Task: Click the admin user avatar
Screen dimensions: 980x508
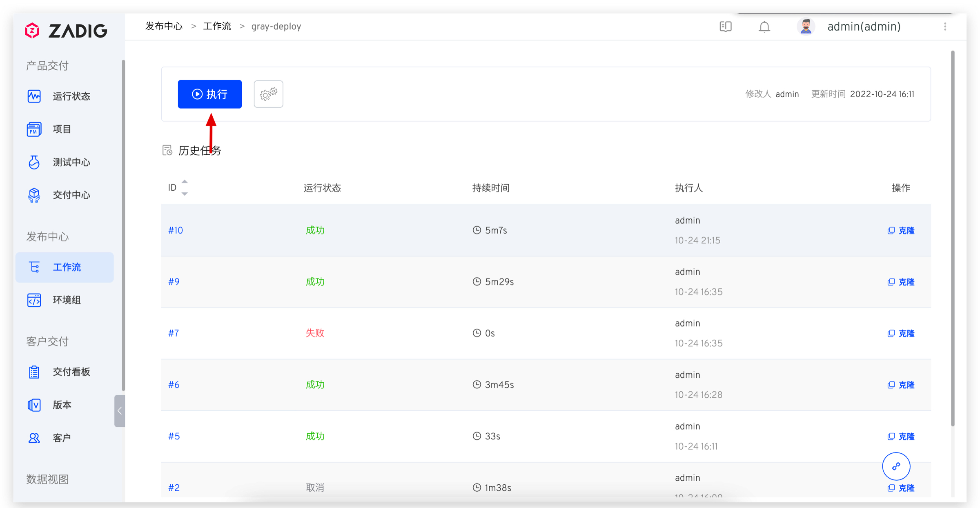Action: pos(805,27)
